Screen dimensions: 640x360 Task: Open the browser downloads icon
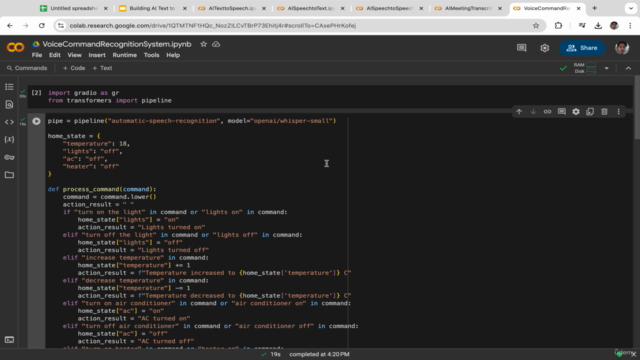click(598, 25)
